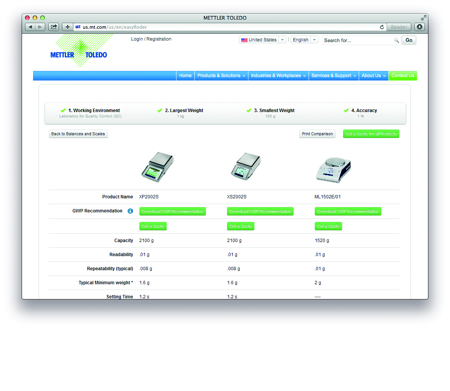Click product name XP2002S
The width and height of the screenshot is (450, 391).
[149, 197]
